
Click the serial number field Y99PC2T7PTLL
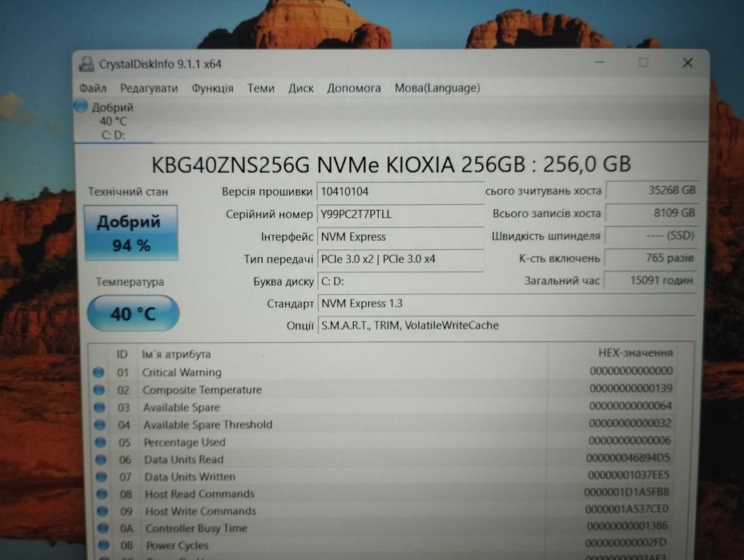(400, 214)
